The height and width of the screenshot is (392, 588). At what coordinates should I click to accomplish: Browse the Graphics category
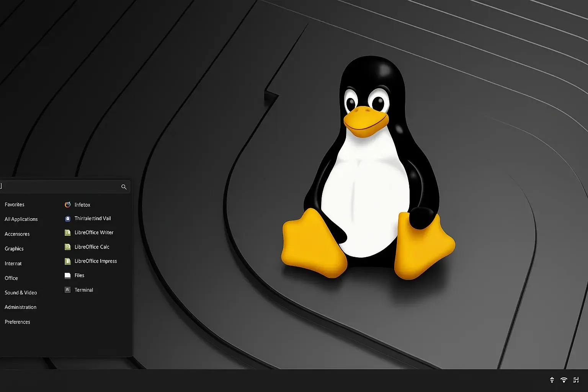click(14, 249)
